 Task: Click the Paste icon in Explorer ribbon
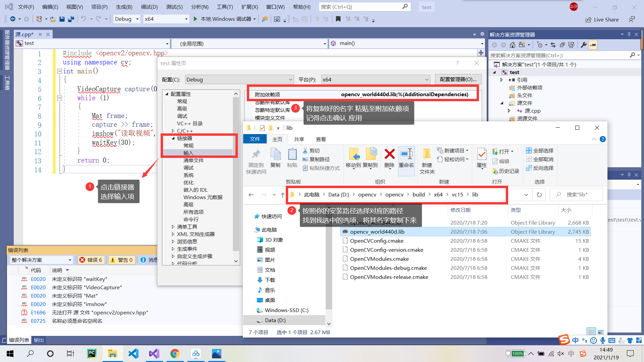[x=292, y=158]
